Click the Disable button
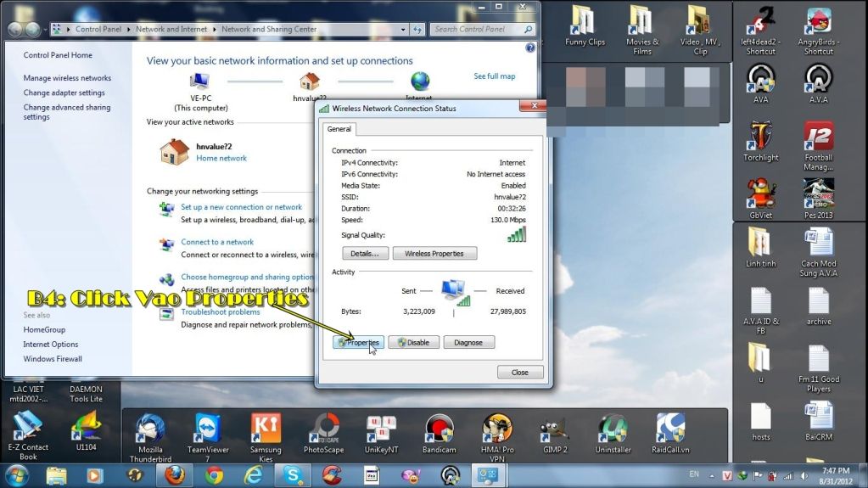The image size is (868, 488). click(x=413, y=343)
